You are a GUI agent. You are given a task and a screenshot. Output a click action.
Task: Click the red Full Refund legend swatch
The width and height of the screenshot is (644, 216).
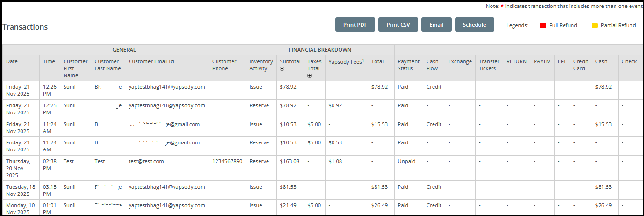[x=543, y=25]
